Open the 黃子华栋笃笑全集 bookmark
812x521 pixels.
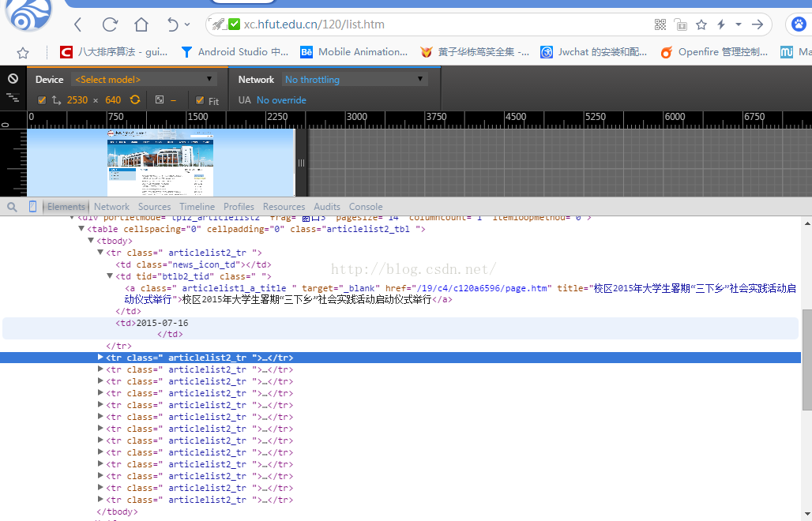point(475,52)
